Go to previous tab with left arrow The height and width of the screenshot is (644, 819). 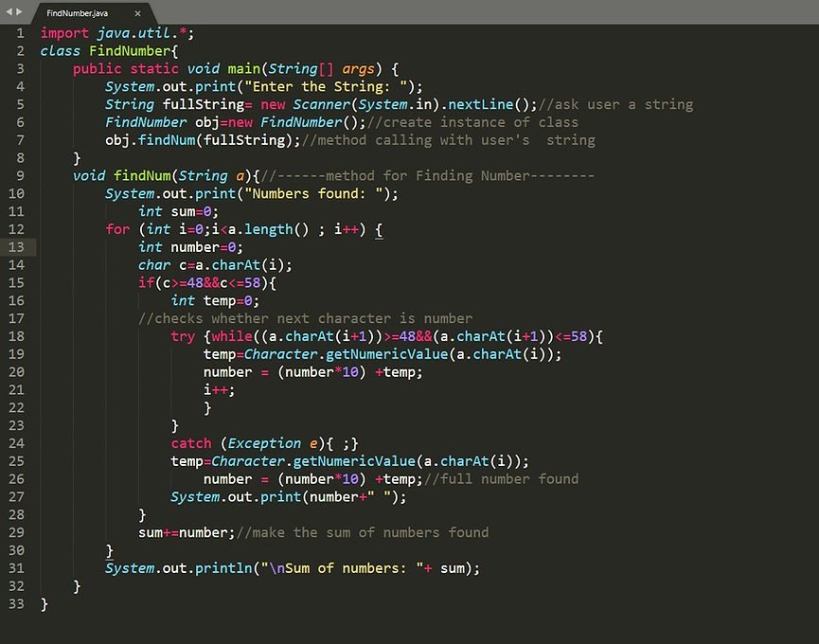9,11
